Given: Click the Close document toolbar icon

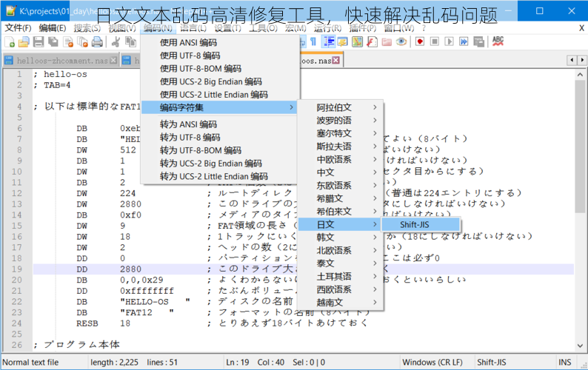Looking at the screenshot, I should [x=68, y=41].
